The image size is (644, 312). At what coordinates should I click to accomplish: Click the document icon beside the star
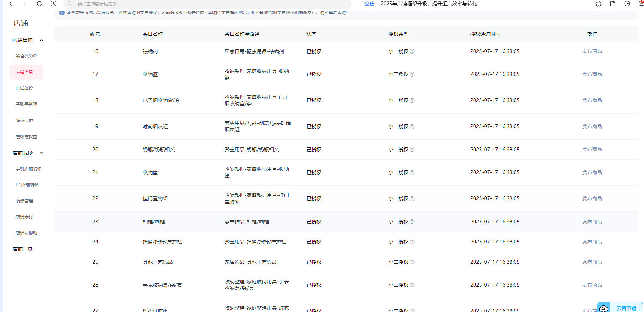(613, 4)
